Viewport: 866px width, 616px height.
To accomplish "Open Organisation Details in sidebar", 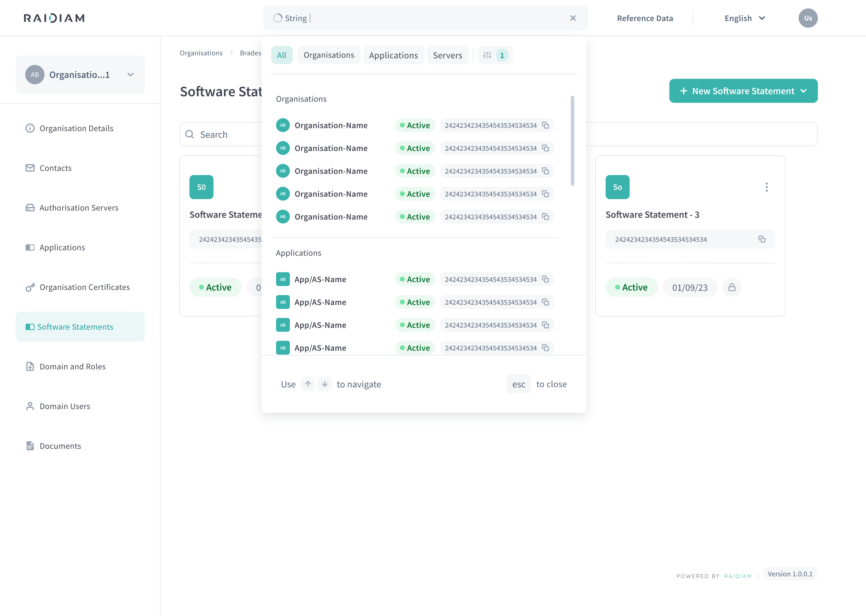I will pyautogui.click(x=80, y=128).
